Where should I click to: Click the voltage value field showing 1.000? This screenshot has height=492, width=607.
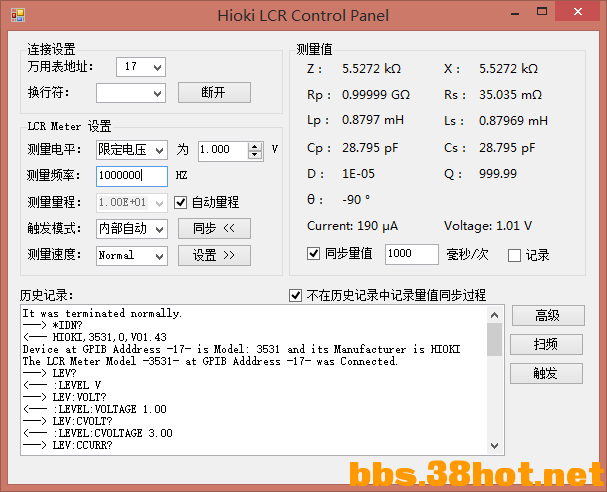click(x=223, y=150)
